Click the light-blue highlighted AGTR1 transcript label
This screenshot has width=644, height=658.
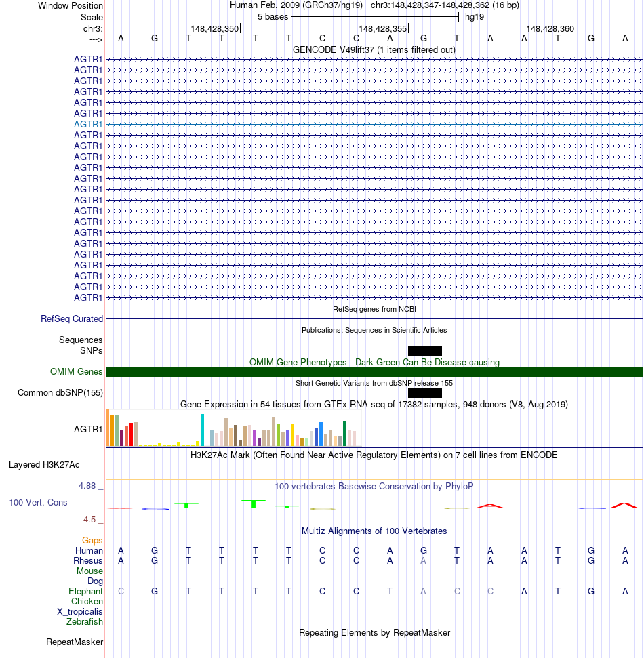click(x=88, y=124)
